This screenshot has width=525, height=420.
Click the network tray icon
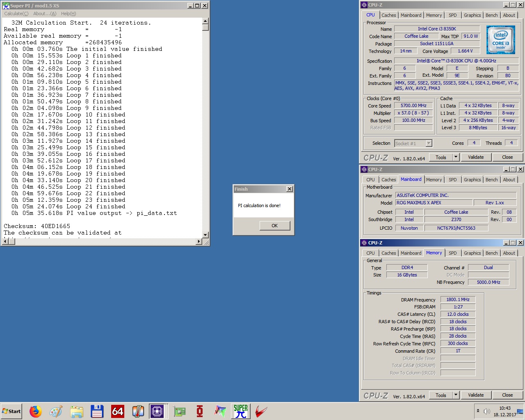pyautogui.click(x=520, y=411)
